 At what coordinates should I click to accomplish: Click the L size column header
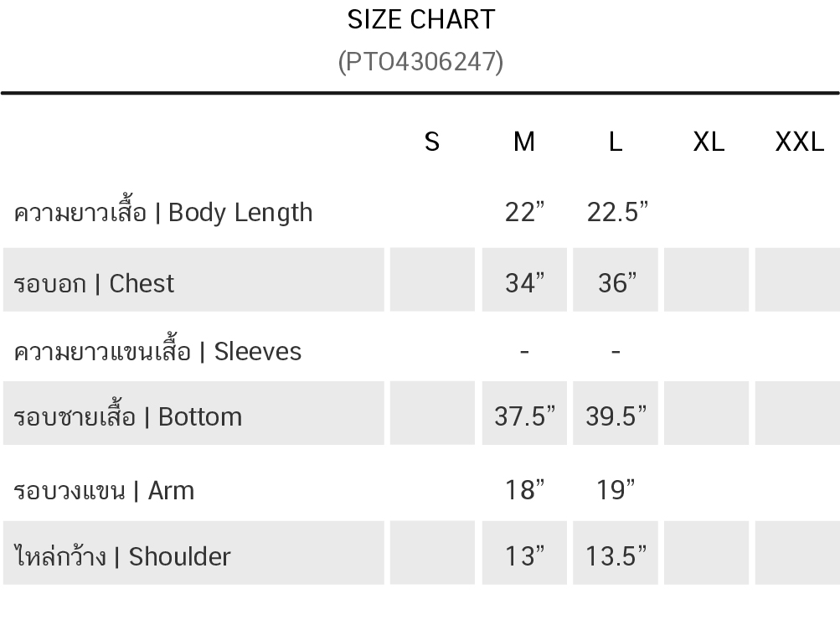point(616,142)
